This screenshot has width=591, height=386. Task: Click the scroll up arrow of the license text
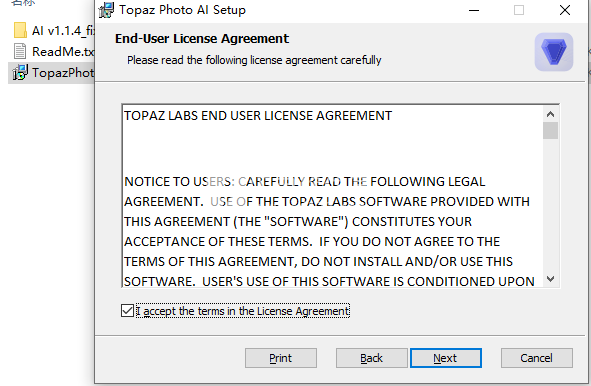pos(550,114)
